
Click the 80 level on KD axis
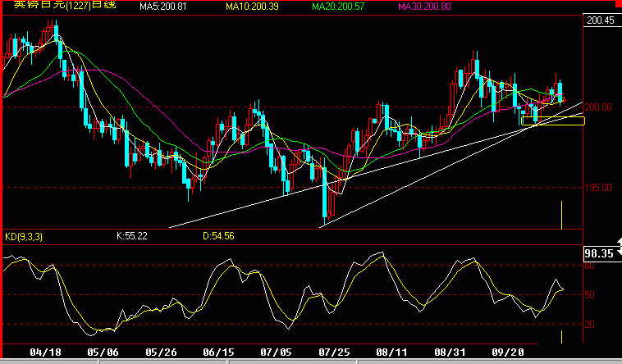coord(590,266)
